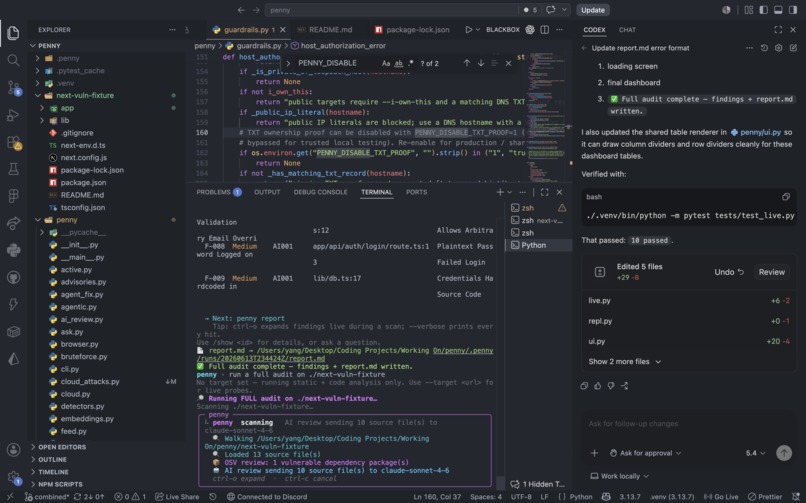
Task: Open the Testing beaker view
Action: tap(13, 169)
